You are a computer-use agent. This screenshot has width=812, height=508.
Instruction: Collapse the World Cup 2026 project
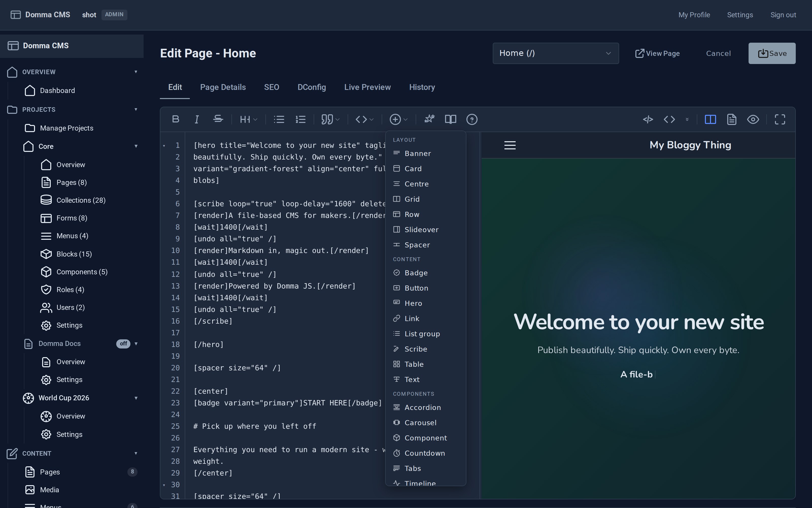136,398
